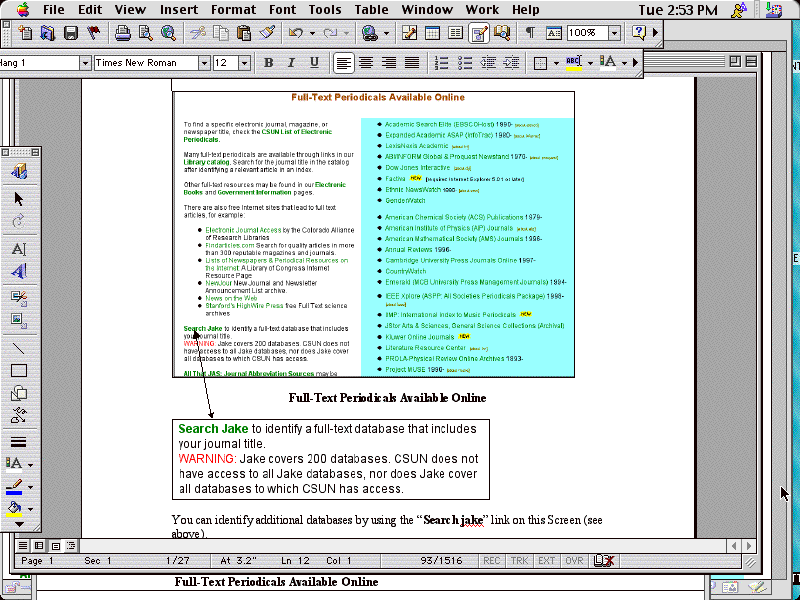Click the Copy toolbar icon
The image size is (800, 600).
click(221, 33)
